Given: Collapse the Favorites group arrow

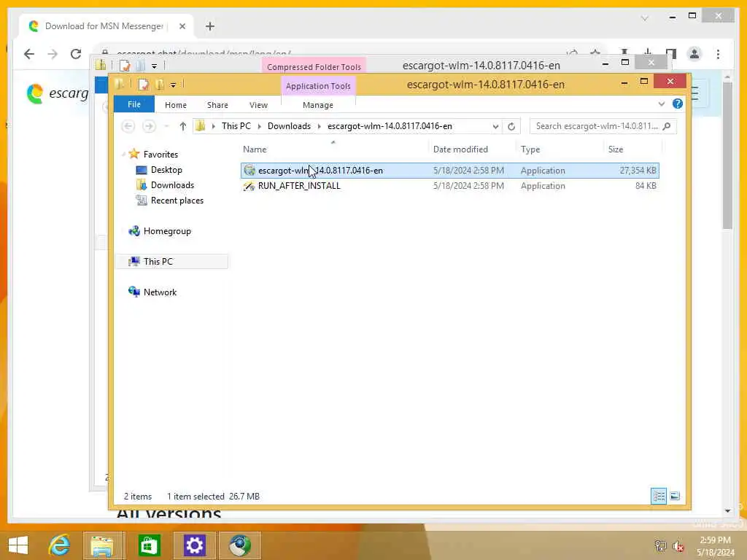Looking at the screenshot, I should pyautogui.click(x=124, y=155).
